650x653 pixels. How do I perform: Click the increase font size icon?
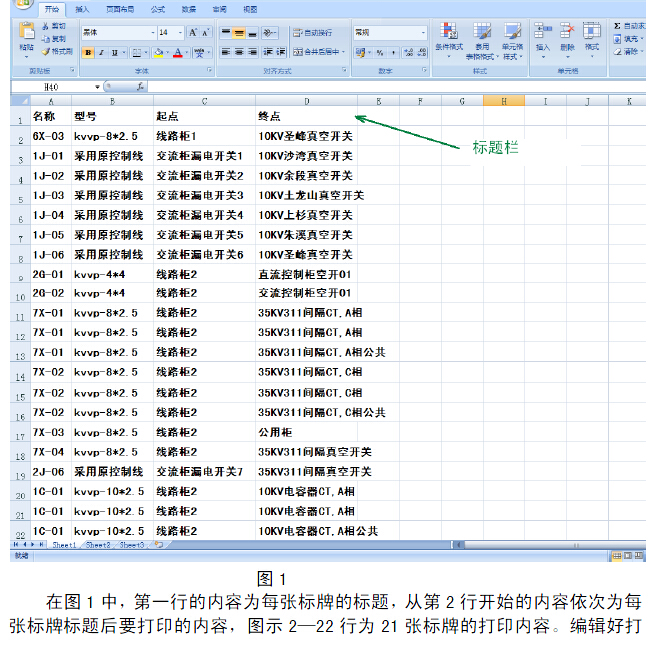click(193, 32)
